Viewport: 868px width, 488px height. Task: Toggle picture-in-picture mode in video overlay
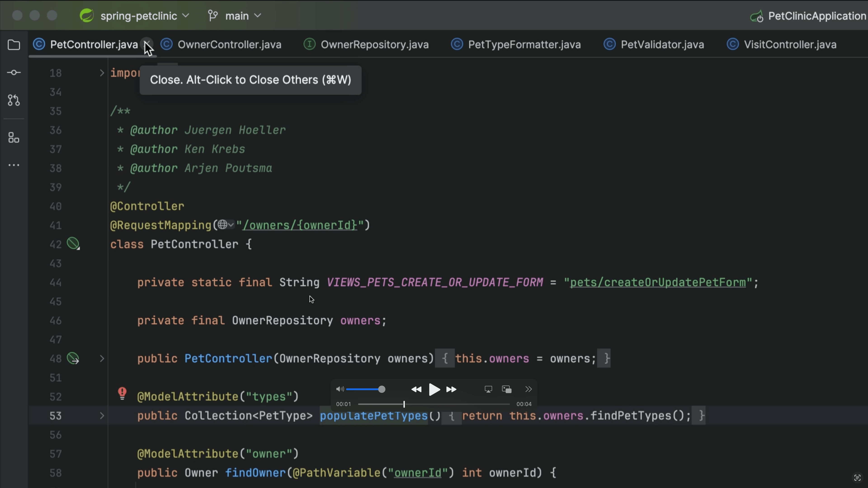coord(506,389)
